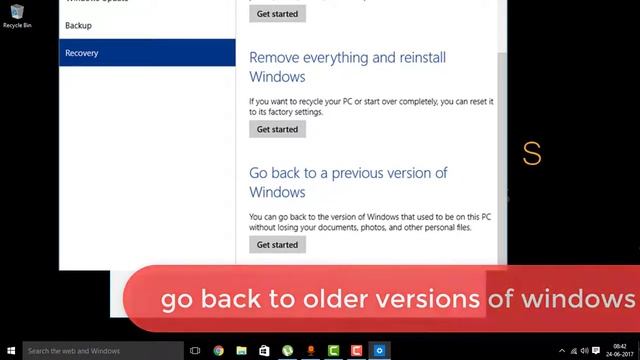
Task: Select Backup in the settings sidebar
Action: pos(78,25)
